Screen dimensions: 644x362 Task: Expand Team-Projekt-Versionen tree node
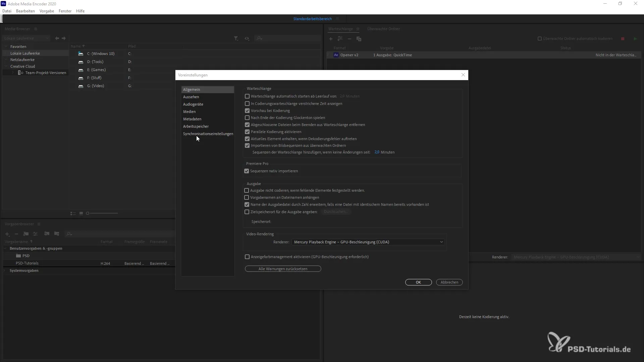click(x=13, y=73)
